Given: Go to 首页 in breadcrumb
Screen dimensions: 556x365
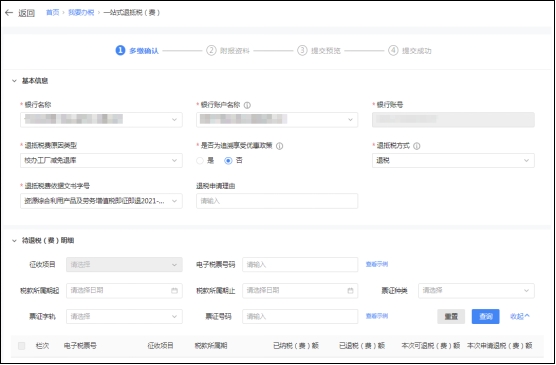Looking at the screenshot, I should [x=52, y=12].
